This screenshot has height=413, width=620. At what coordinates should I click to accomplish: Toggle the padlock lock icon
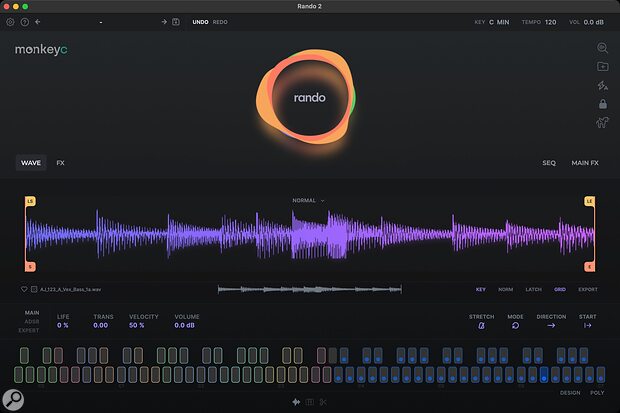tap(603, 104)
